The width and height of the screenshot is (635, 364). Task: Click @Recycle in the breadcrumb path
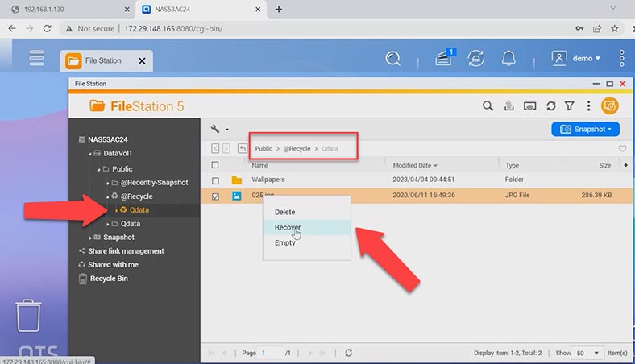pyautogui.click(x=297, y=149)
